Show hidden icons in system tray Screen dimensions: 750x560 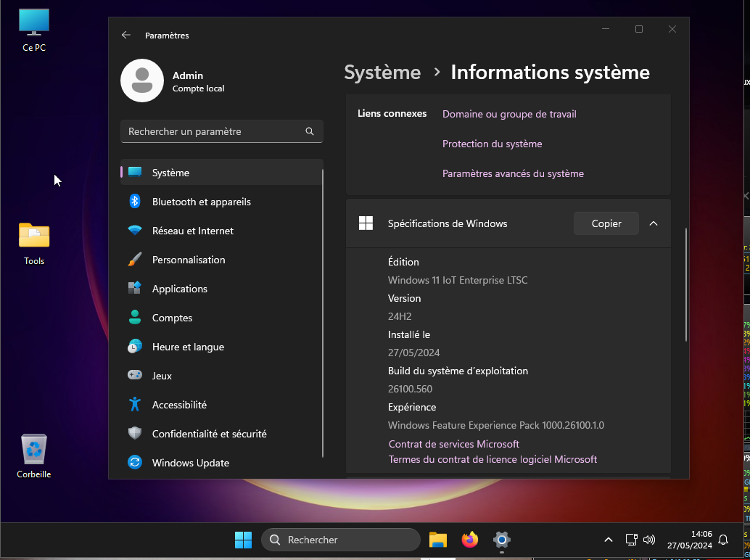pos(609,540)
